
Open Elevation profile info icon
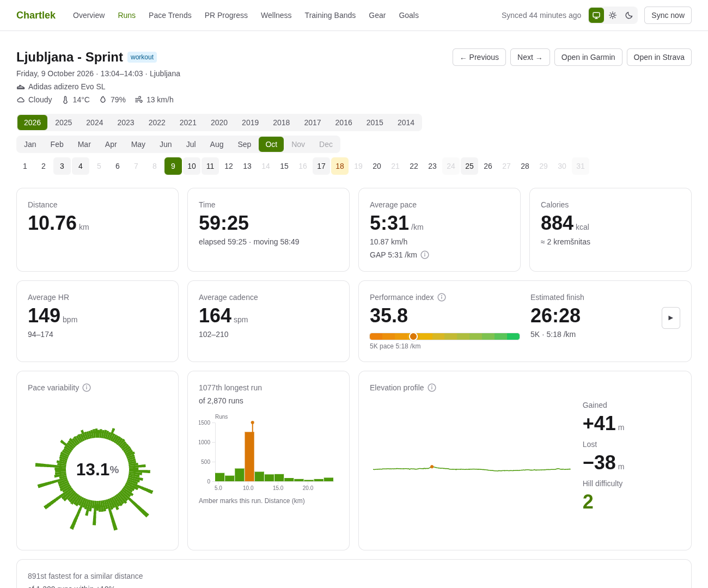point(432,388)
